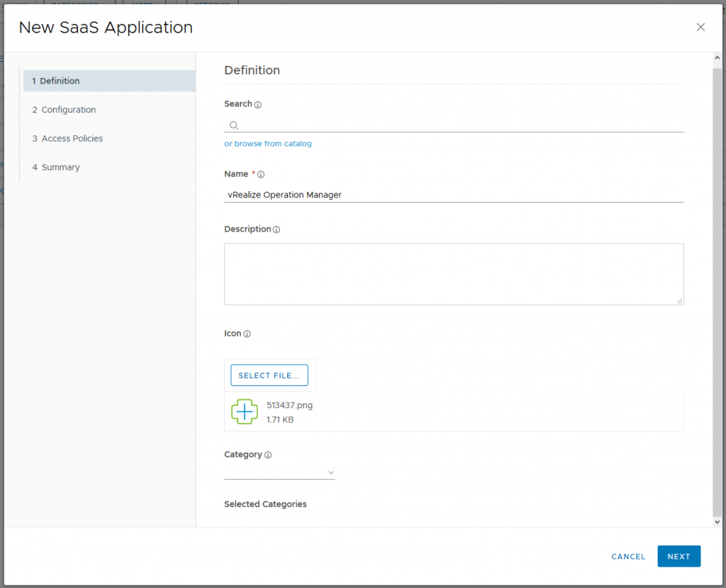Click the Description info icon
This screenshot has width=726, height=588.
point(277,230)
